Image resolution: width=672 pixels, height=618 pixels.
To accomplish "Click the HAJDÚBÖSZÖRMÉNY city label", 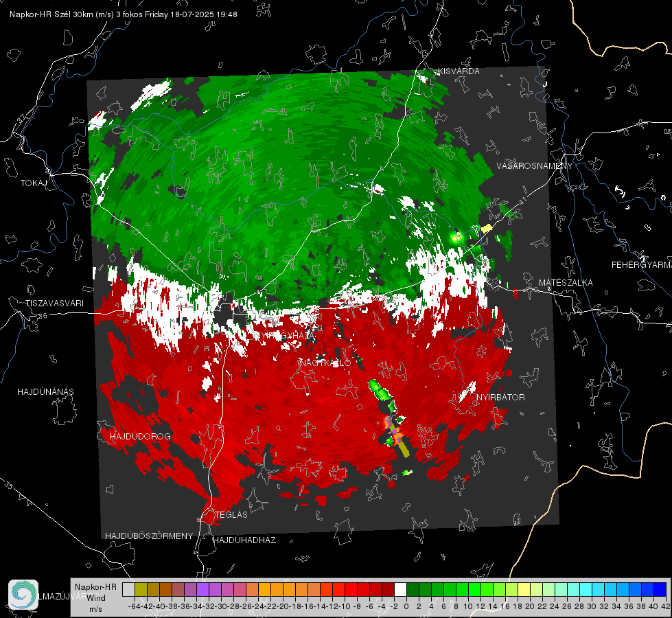I will coord(149,536).
